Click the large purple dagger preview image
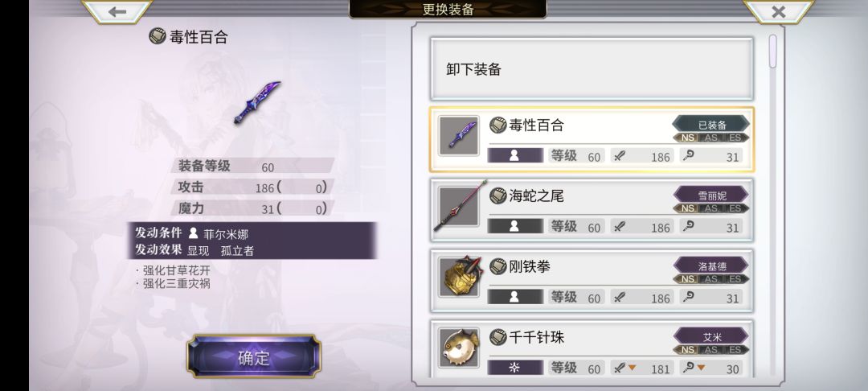The width and height of the screenshot is (868, 391). pos(257,102)
